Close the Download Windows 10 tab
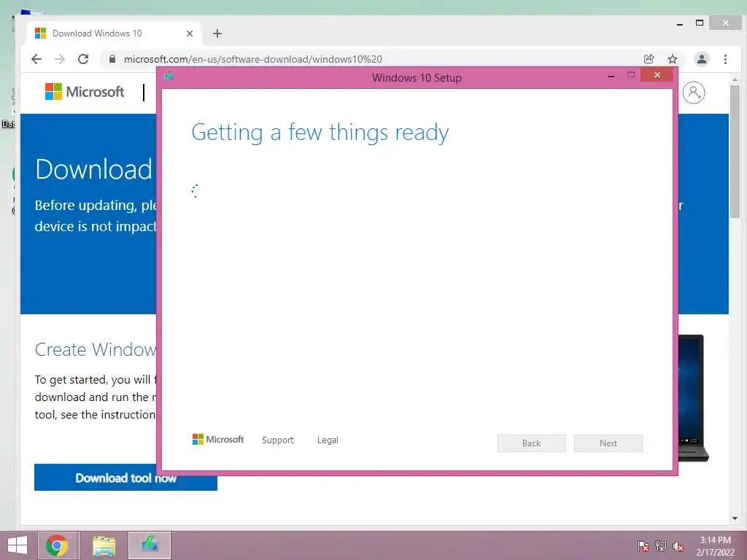 pos(190,34)
